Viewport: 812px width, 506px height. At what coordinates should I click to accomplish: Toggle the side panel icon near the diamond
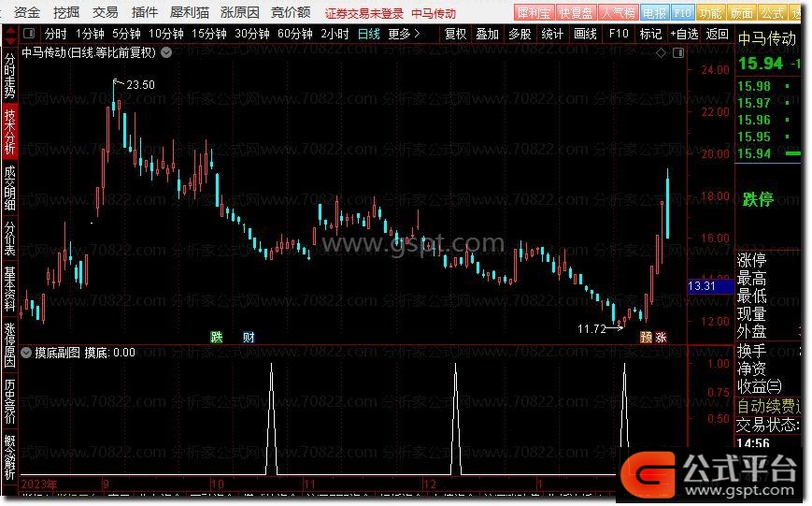click(677, 53)
